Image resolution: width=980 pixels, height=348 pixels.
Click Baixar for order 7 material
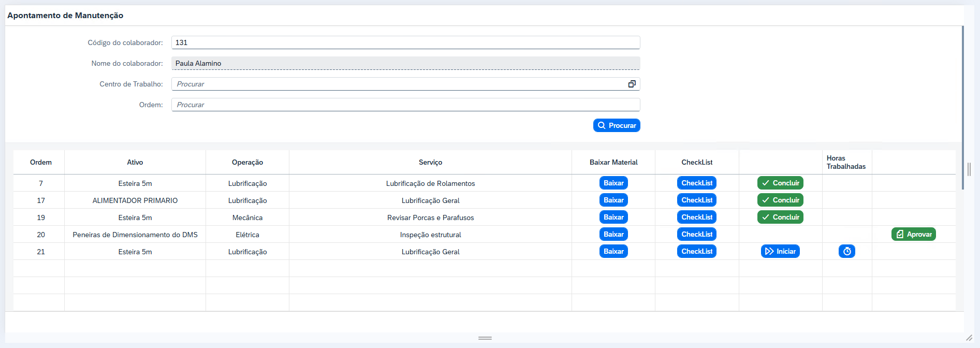click(x=613, y=183)
